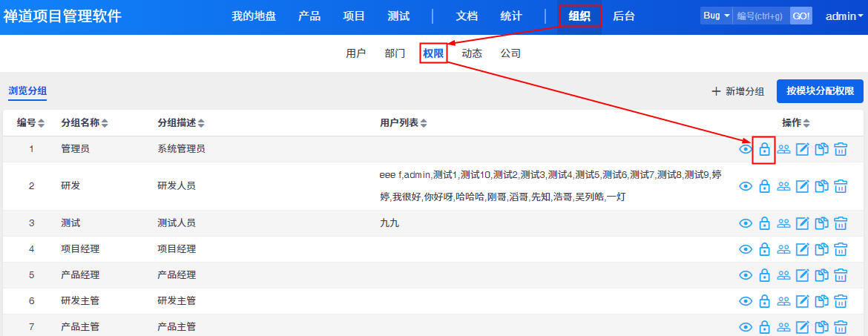This screenshot has width=868, height=336.
Task: Delete the 项目经理 group
Action: click(841, 249)
